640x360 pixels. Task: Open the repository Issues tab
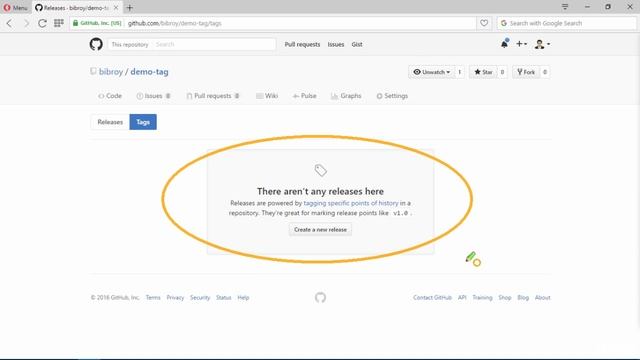tap(153, 96)
